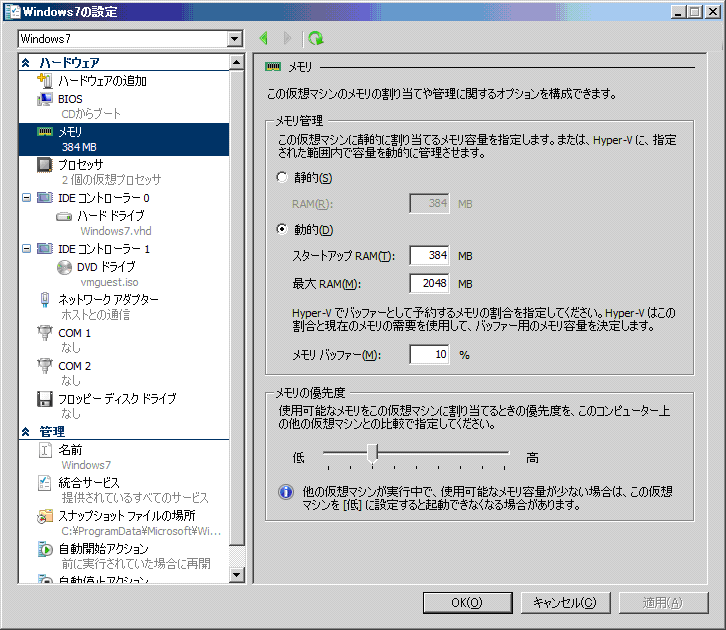Select the フロッピー ディスク ドライブ item
This screenshot has height=630, width=726.
(117, 399)
